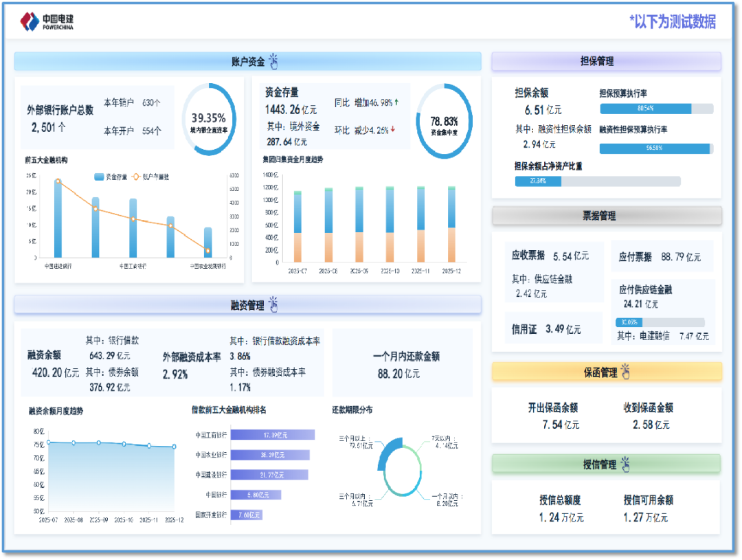Image resolution: width=742 pixels, height=560 pixels.
Task: Click the 中国农业银行 36.39亿元 ranking bar
Action: pyautogui.click(x=270, y=454)
